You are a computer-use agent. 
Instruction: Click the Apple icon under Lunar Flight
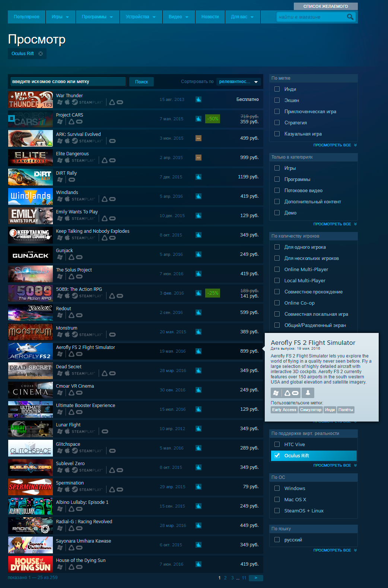pos(67,431)
